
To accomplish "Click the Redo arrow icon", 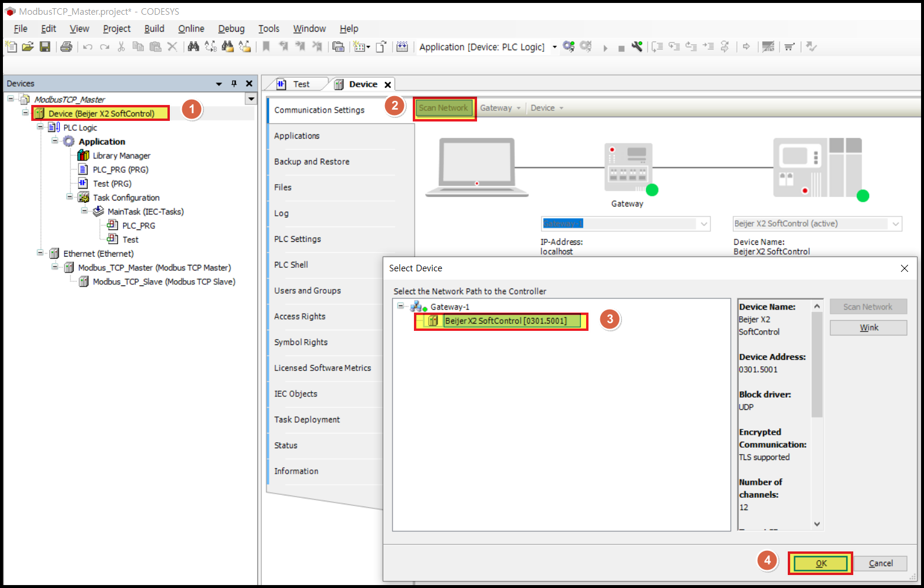I will 104,47.
